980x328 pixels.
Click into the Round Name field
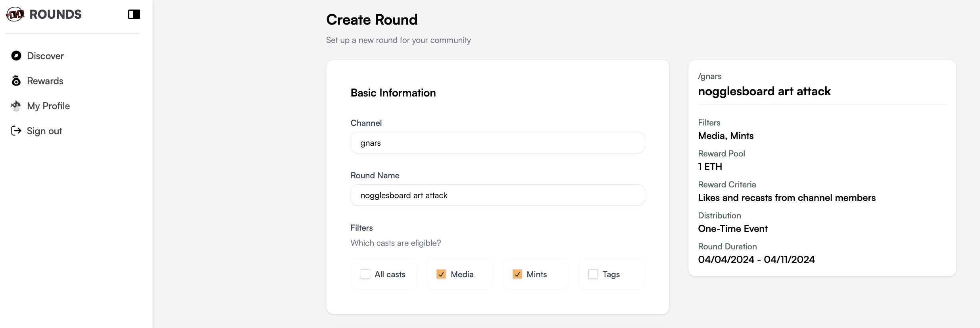(x=498, y=195)
